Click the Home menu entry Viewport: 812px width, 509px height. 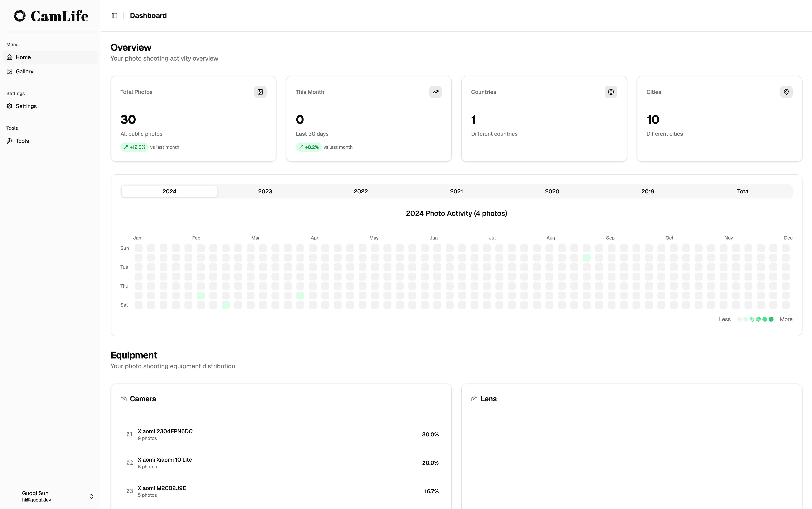pos(23,57)
